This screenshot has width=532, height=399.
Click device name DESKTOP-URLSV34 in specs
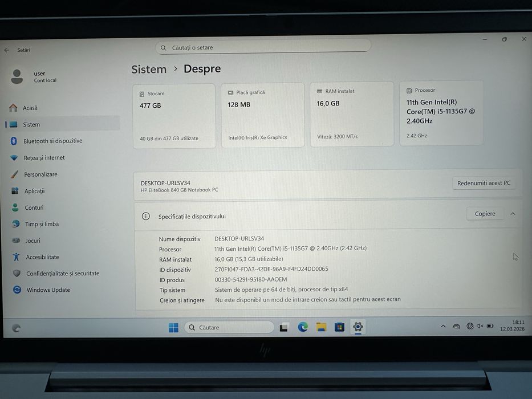pyautogui.click(x=239, y=238)
